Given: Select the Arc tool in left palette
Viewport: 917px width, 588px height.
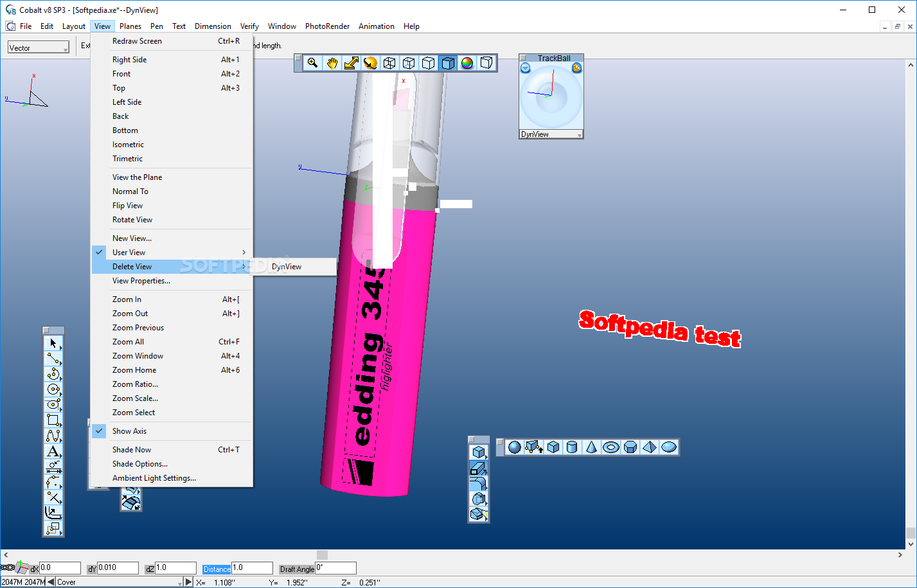Looking at the screenshot, I should click(x=53, y=374).
